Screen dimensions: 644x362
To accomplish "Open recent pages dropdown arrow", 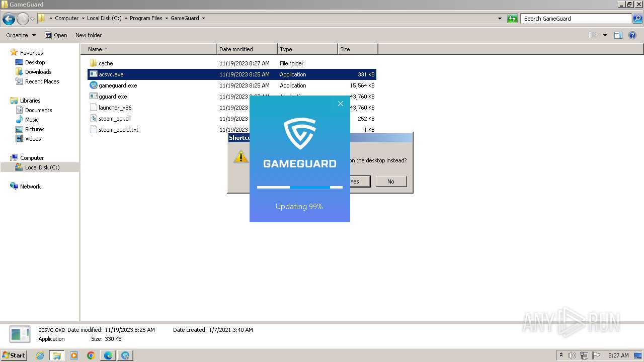I will pyautogui.click(x=32, y=19).
